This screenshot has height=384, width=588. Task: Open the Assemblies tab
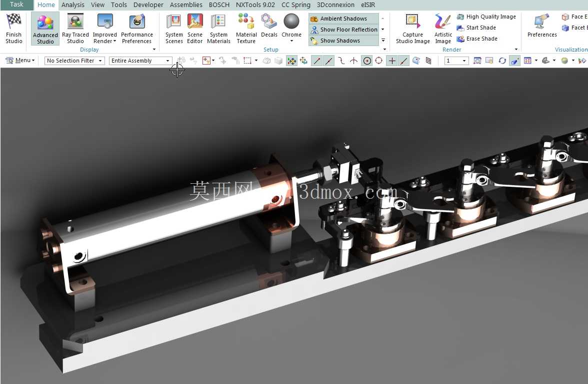click(186, 5)
